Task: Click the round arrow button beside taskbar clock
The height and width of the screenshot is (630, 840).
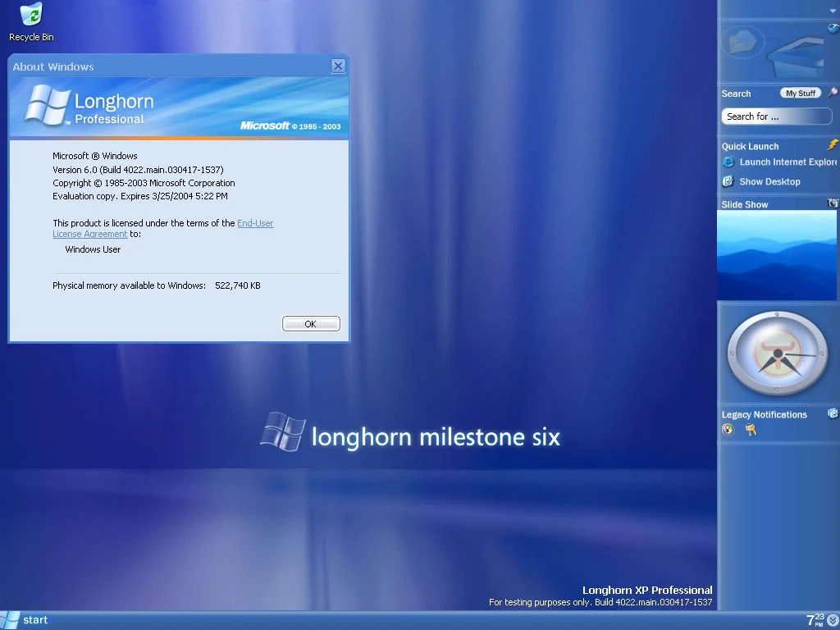Action: 833,620
